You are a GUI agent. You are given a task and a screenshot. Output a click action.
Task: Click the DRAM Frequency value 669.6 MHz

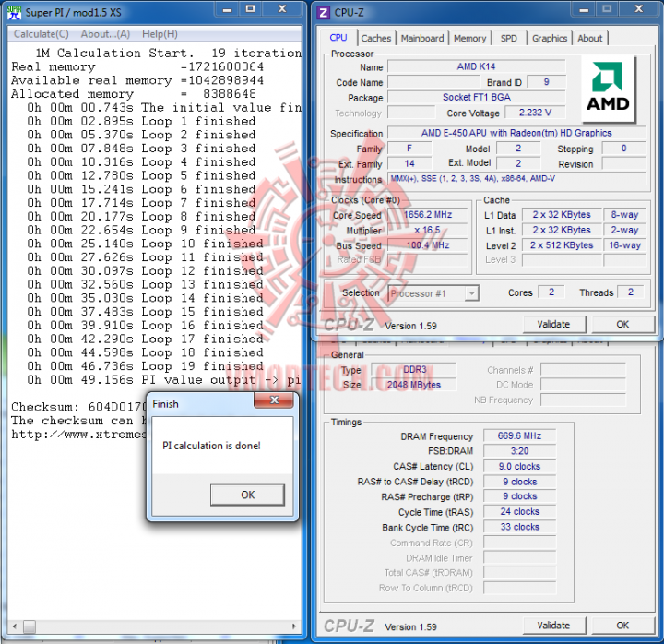click(x=519, y=435)
